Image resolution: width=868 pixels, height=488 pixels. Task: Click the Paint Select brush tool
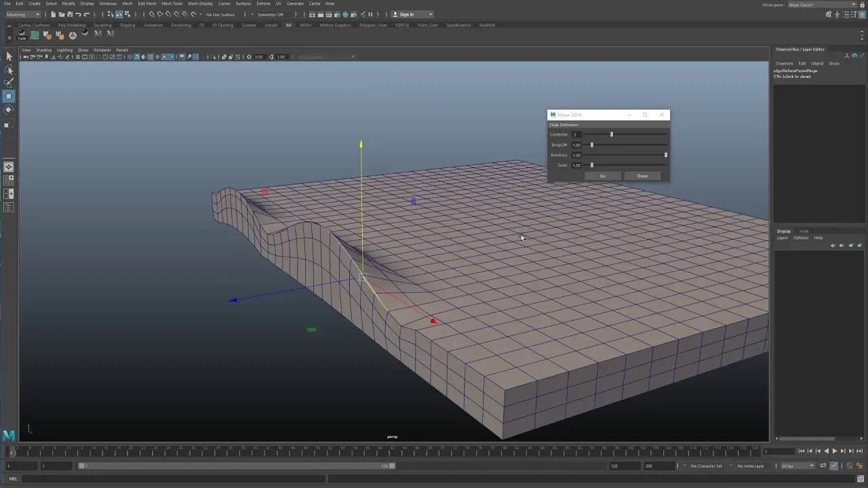tap(9, 83)
